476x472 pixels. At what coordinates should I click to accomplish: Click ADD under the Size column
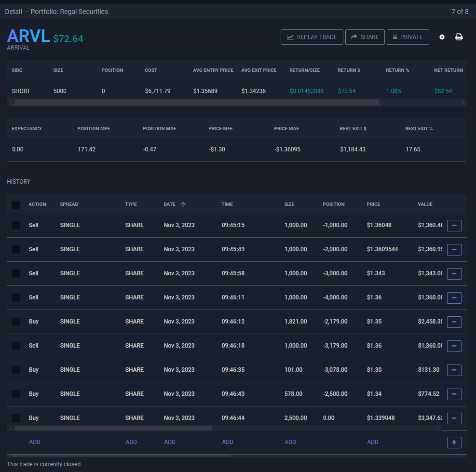pos(290,442)
